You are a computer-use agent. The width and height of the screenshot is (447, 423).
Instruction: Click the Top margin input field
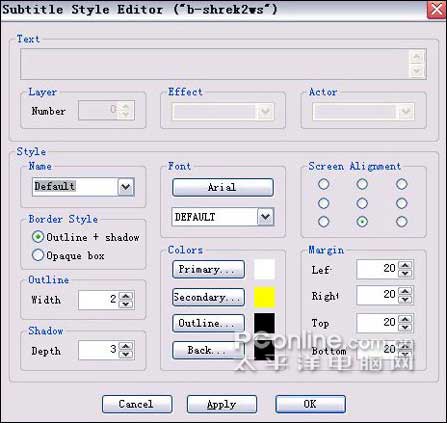pos(377,323)
